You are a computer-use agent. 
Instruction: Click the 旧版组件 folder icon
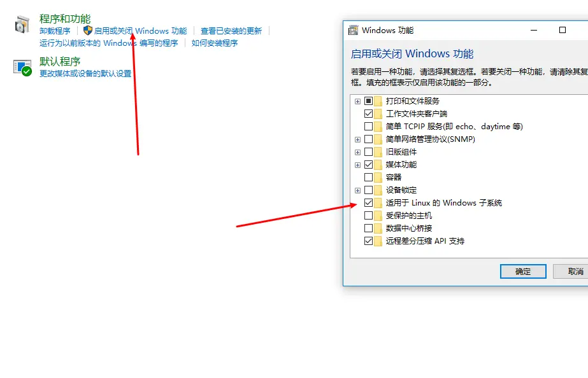tap(378, 152)
